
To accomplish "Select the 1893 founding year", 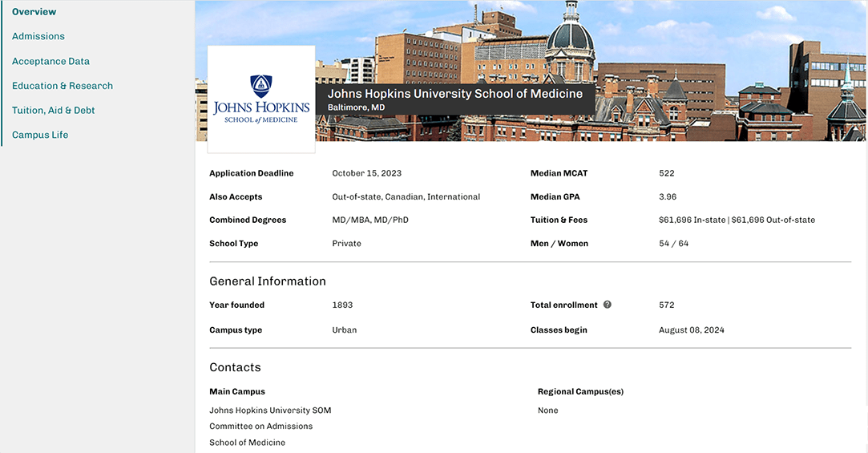I will coord(342,305).
